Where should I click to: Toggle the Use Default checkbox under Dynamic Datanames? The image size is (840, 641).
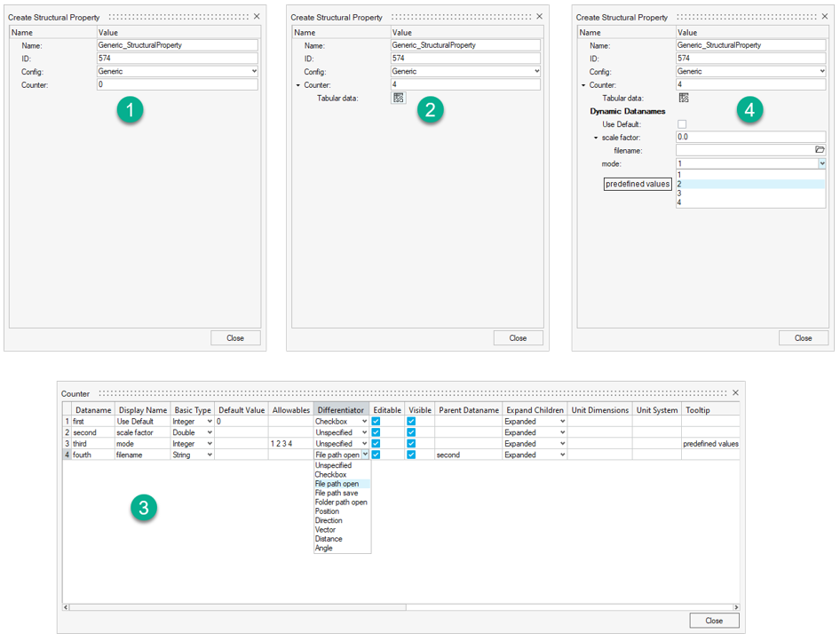pos(682,124)
